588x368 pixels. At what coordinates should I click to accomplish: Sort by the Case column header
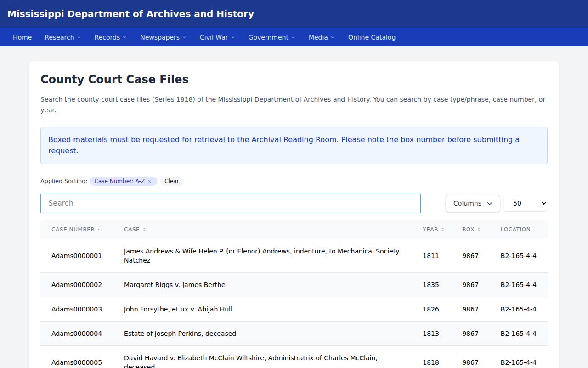pyautogui.click(x=135, y=230)
